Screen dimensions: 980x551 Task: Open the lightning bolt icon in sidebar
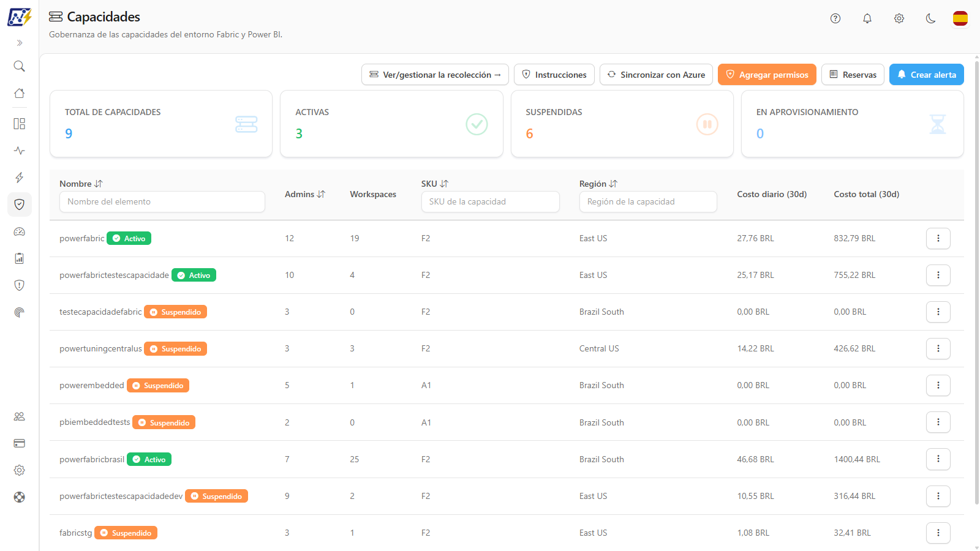20,178
